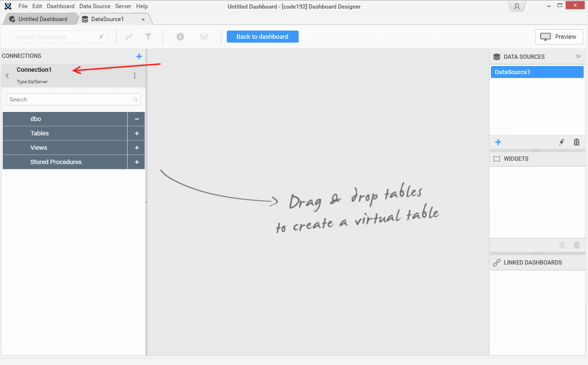Select the Connection1 entry
Viewport: 588px width, 365px height.
(73, 76)
